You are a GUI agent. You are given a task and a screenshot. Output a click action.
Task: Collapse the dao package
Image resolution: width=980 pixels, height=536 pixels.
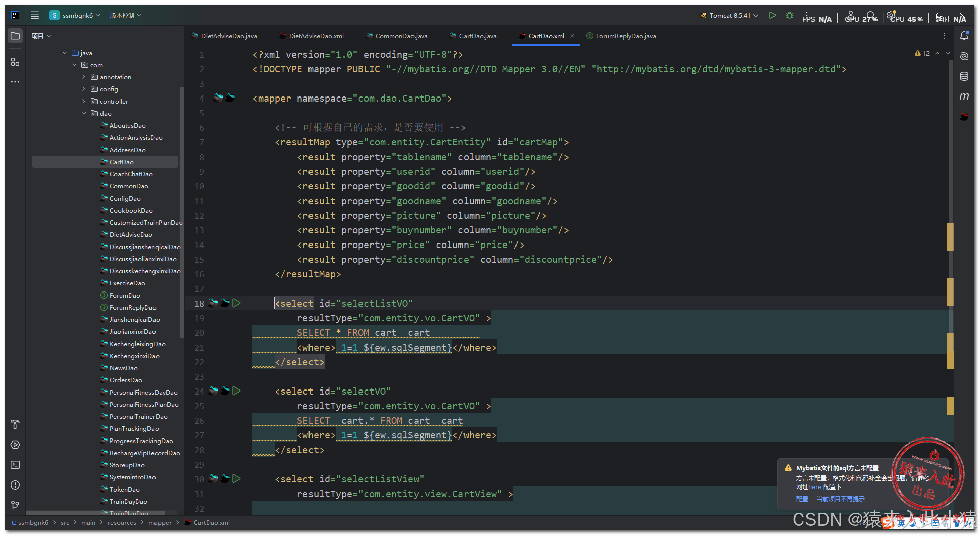(84, 113)
